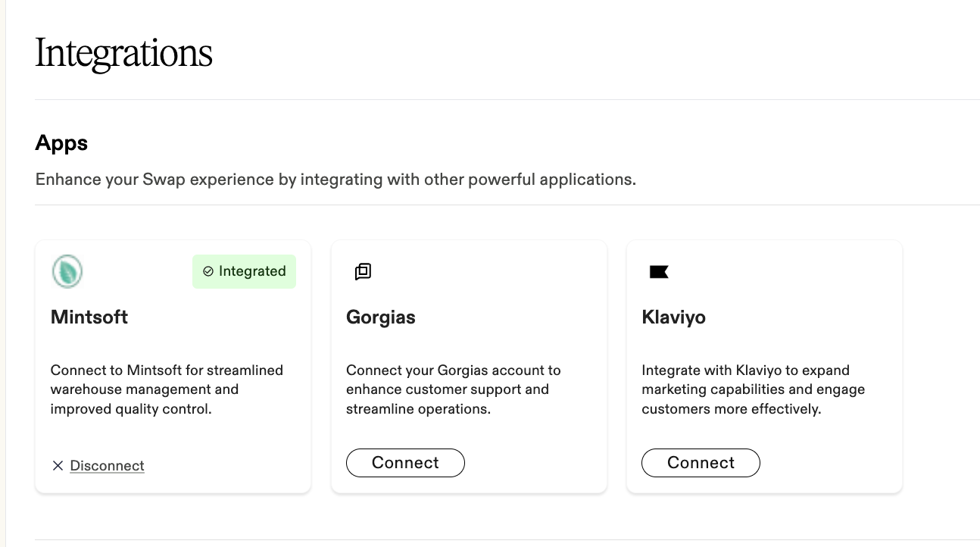Click the Mintsoft leaf logo icon
The height and width of the screenshot is (547, 980).
(67, 271)
